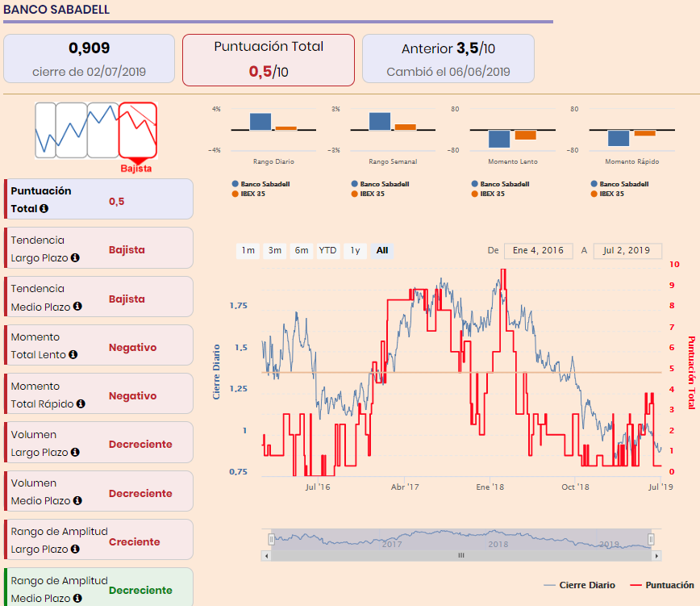Click the Anterior 3,5/10 card
The width and height of the screenshot is (700, 606).
[448, 58]
